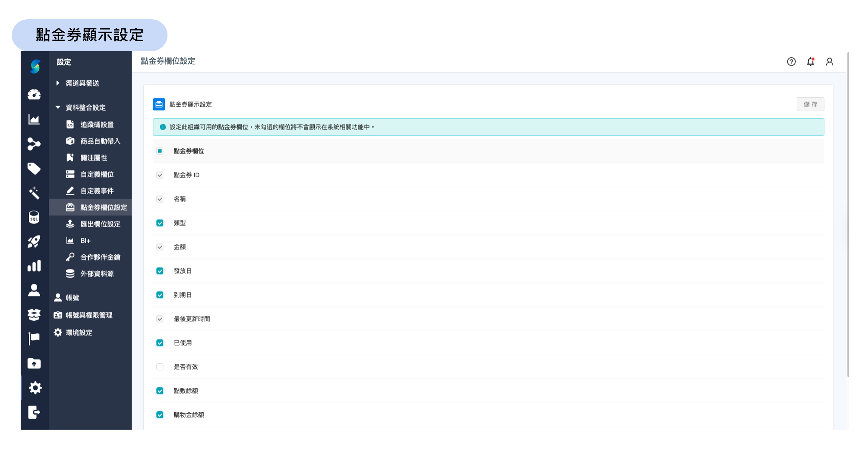The height and width of the screenshot is (454, 868).
Task: Collapse the 資料整合設定 section
Action: pos(85,108)
